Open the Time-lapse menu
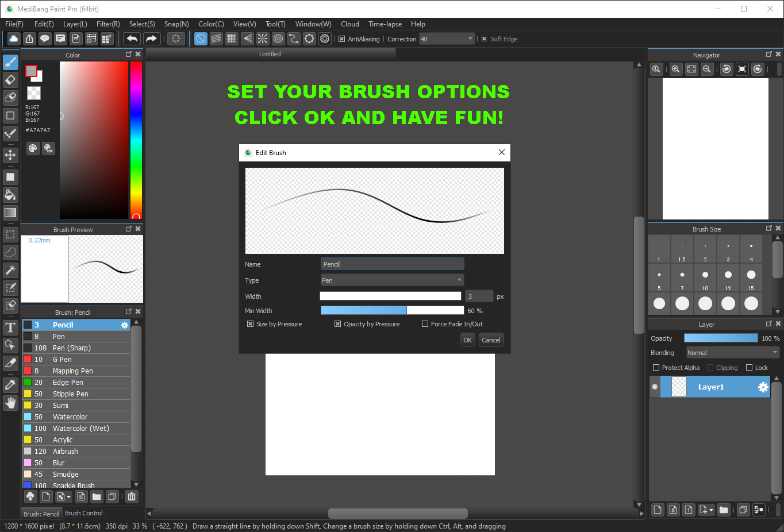The image size is (784, 532). 385,24
